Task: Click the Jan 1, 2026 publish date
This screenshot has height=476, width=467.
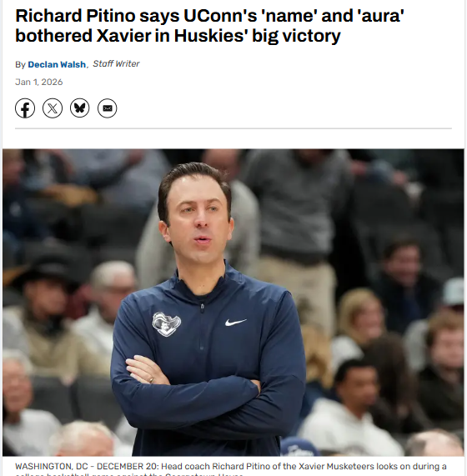Action: click(39, 82)
